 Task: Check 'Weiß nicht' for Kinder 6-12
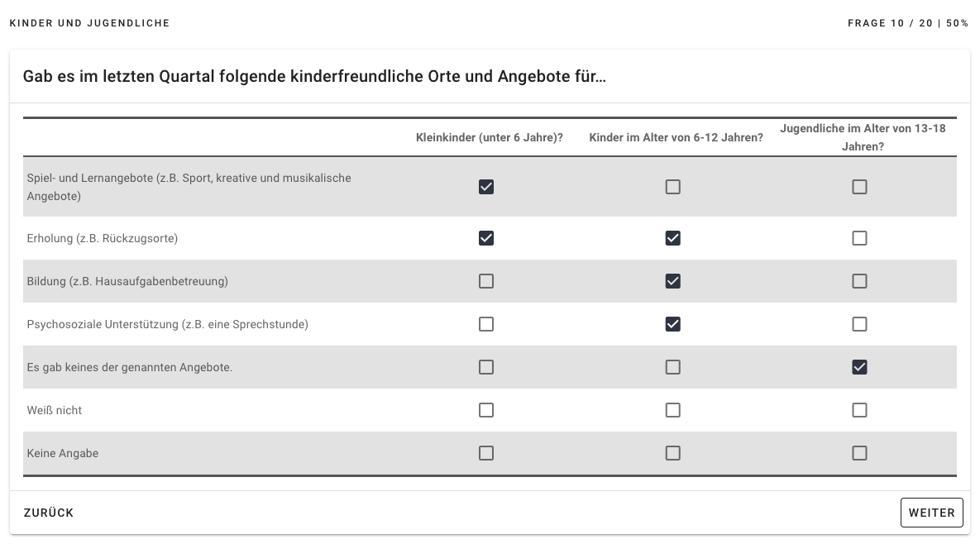click(673, 410)
